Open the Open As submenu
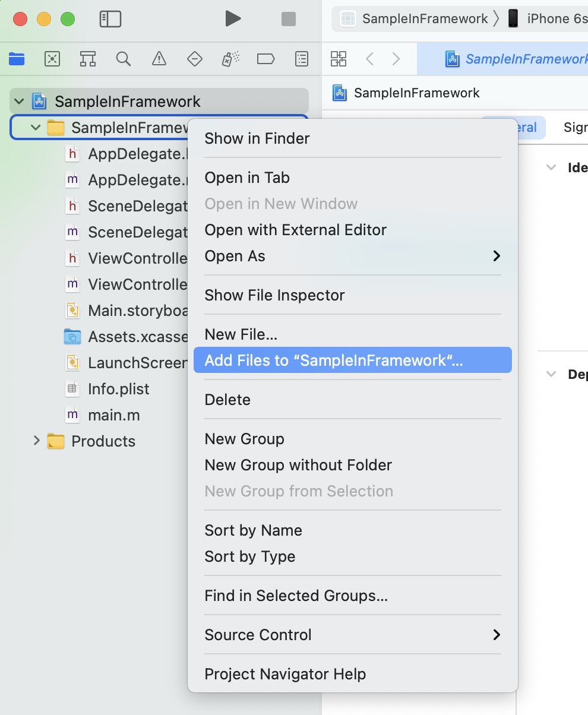This screenshot has width=588, height=715. tap(353, 256)
